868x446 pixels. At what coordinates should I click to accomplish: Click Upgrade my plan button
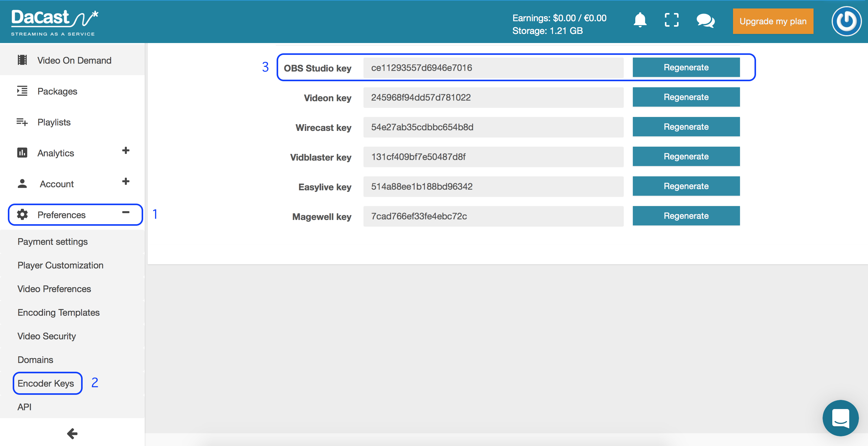pyautogui.click(x=773, y=21)
